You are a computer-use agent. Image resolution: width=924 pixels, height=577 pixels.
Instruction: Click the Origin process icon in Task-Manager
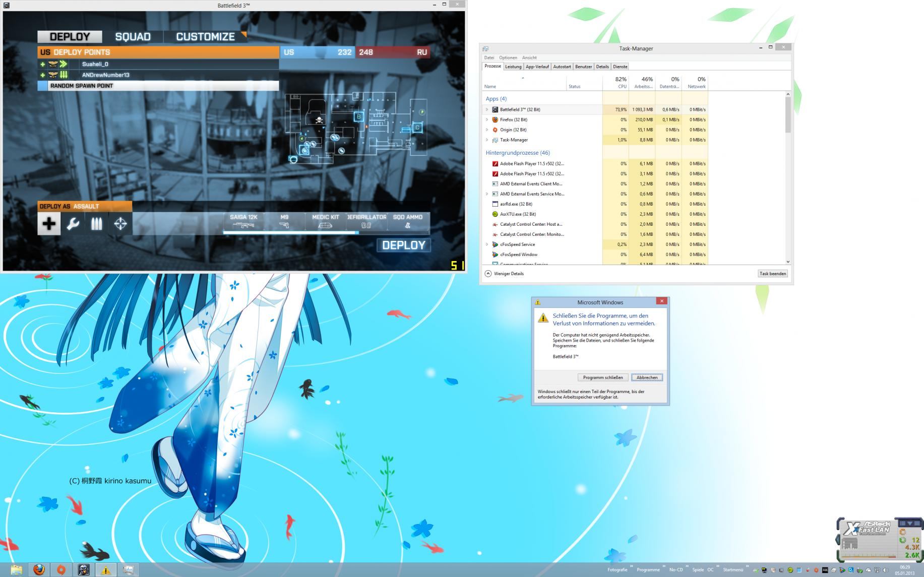495,130
